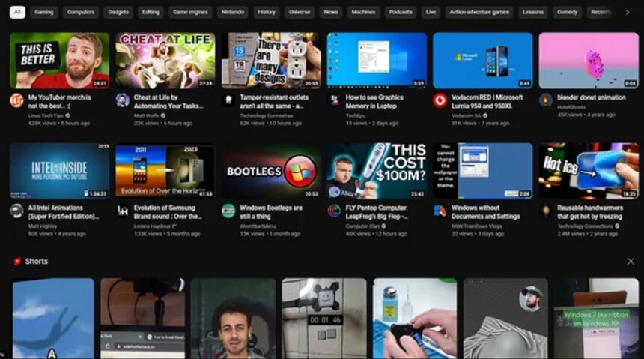Open the 'Windows 7 like ribbon' Short
Viewport: 644px width, 359px height.
pyautogui.click(x=596, y=319)
